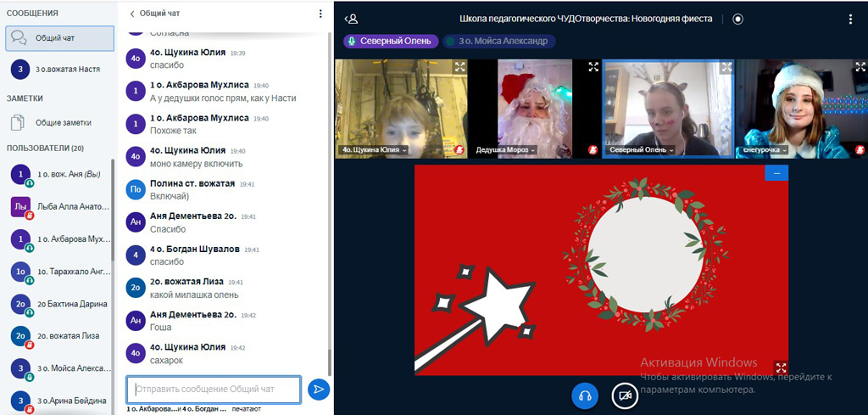
Task: Make the presentation fullscreen
Action: (781, 367)
